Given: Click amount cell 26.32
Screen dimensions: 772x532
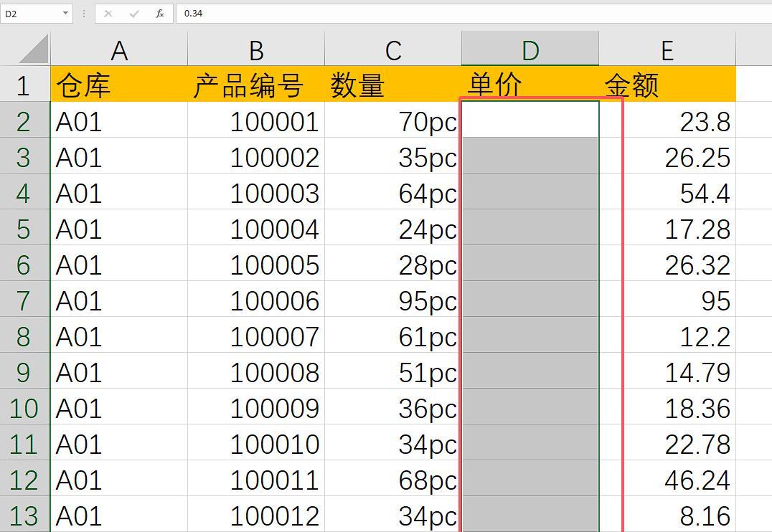Looking at the screenshot, I should tap(667, 264).
